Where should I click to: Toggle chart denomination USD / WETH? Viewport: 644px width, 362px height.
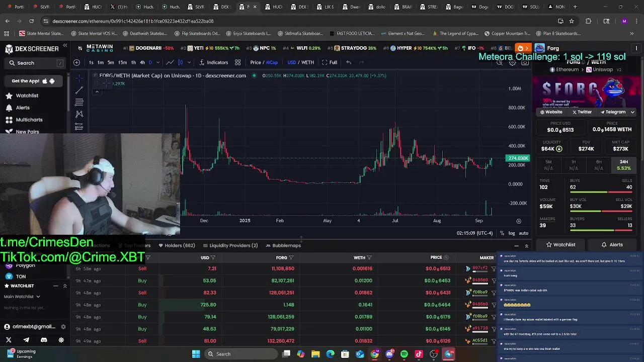coord(300,62)
